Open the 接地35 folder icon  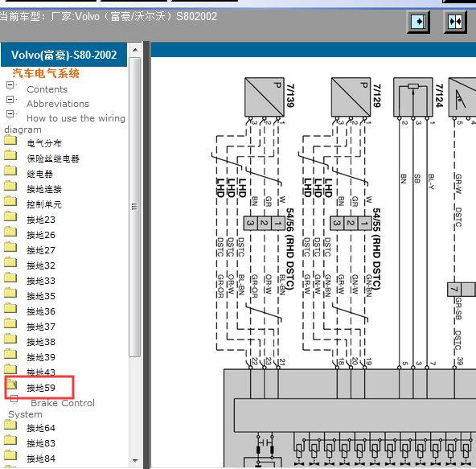10,293
